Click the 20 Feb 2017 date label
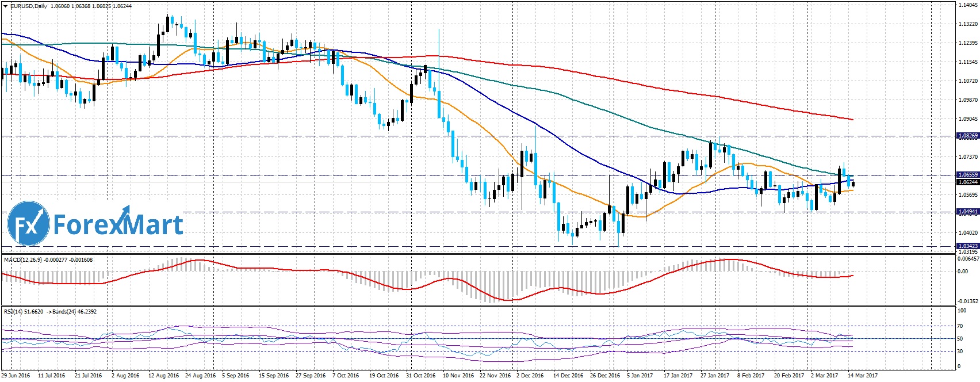The height and width of the screenshot is (382, 980). (789, 376)
